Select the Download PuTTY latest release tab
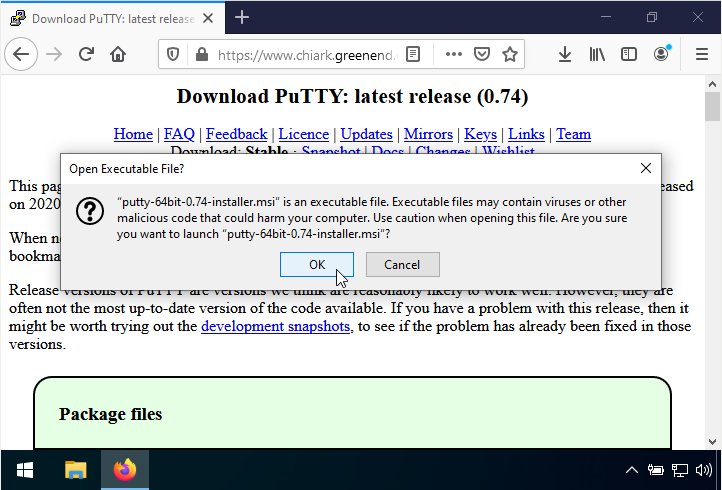This screenshot has width=722, height=490. coord(113,18)
